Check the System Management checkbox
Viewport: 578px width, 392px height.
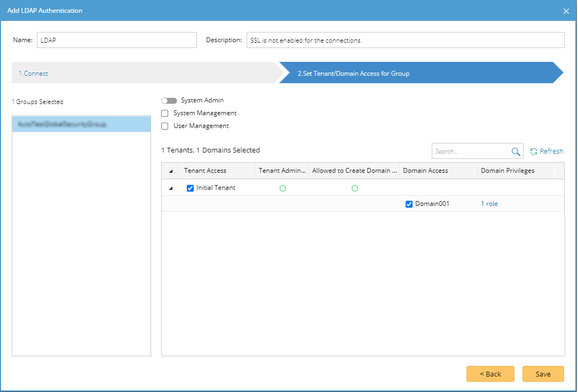165,114
